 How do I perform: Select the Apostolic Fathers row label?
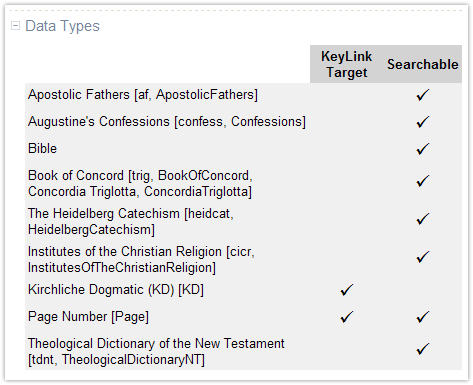[x=143, y=95]
